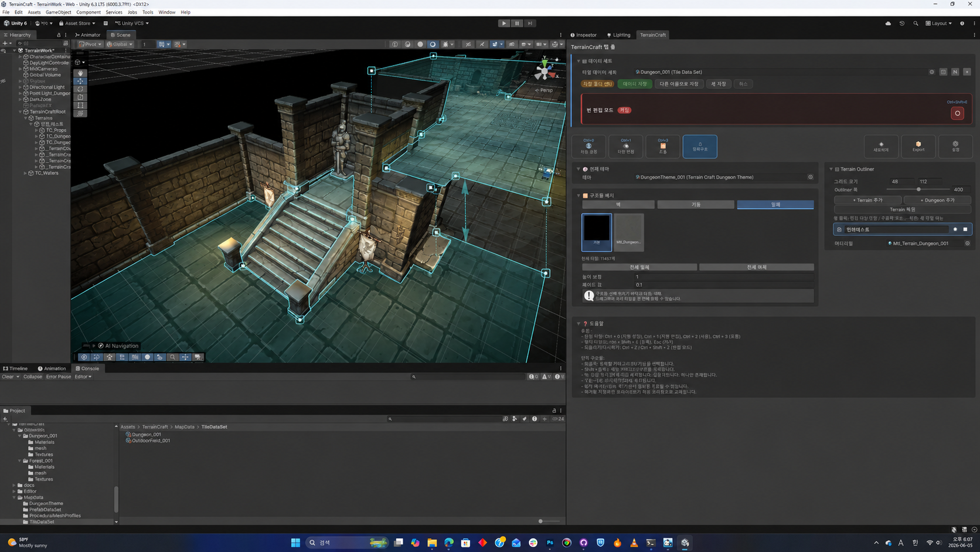Open Unity search magnifier in top bar
The height and width of the screenshot is (552, 980).
[916, 23]
